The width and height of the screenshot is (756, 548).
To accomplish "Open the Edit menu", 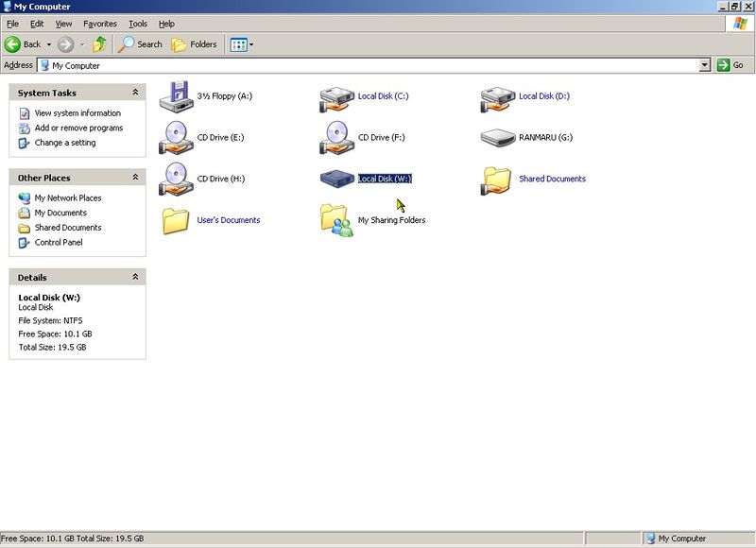I will [37, 24].
